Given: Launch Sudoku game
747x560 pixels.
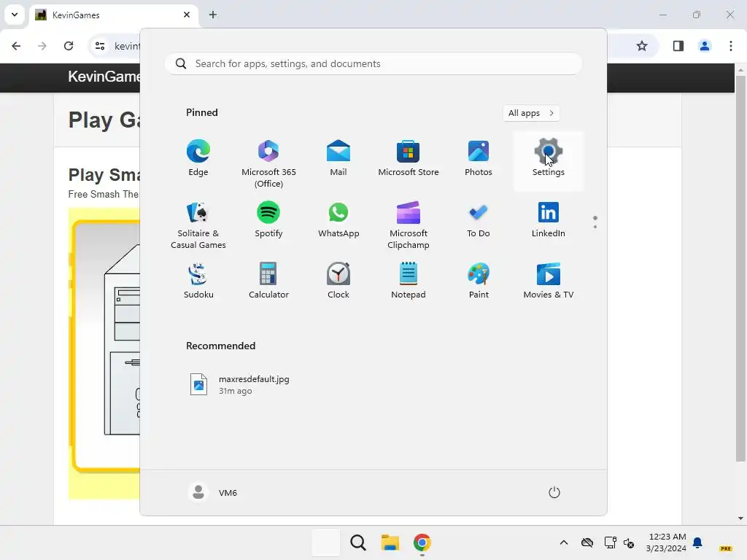Looking at the screenshot, I should (x=198, y=281).
